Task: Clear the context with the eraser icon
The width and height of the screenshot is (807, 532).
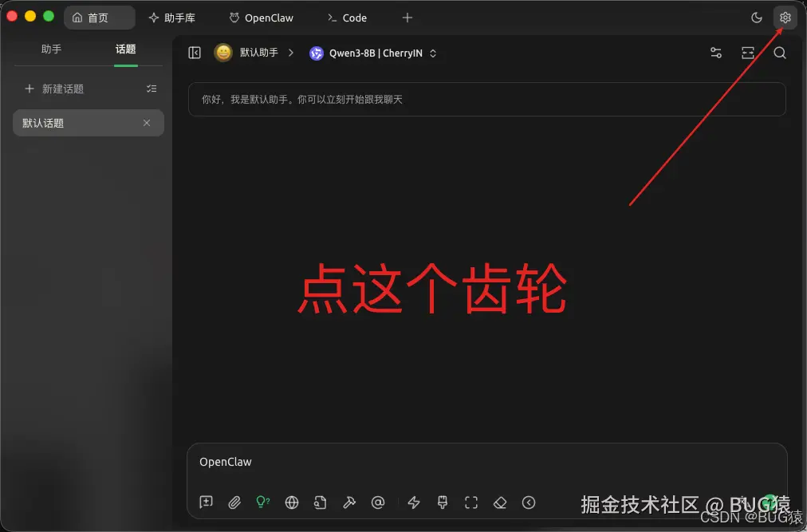Action: pyautogui.click(x=500, y=502)
